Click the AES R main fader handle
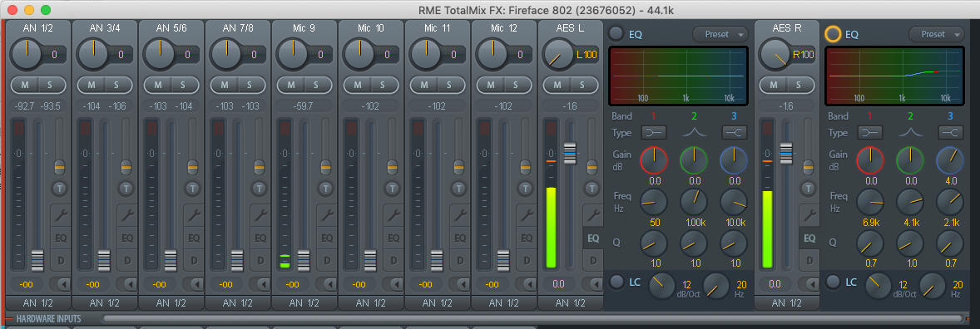This screenshot has width=980, height=329. tap(785, 153)
